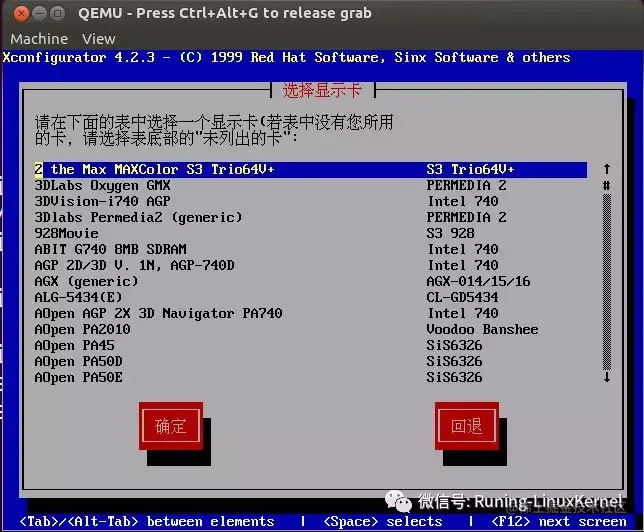Click the card list scrollbar track

[607, 281]
